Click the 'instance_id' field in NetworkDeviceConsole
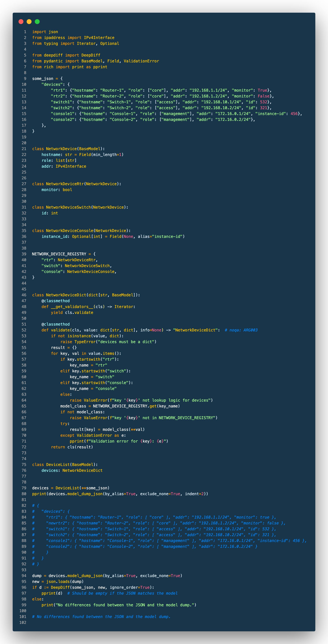The width and height of the screenshot is (328, 644). point(54,237)
